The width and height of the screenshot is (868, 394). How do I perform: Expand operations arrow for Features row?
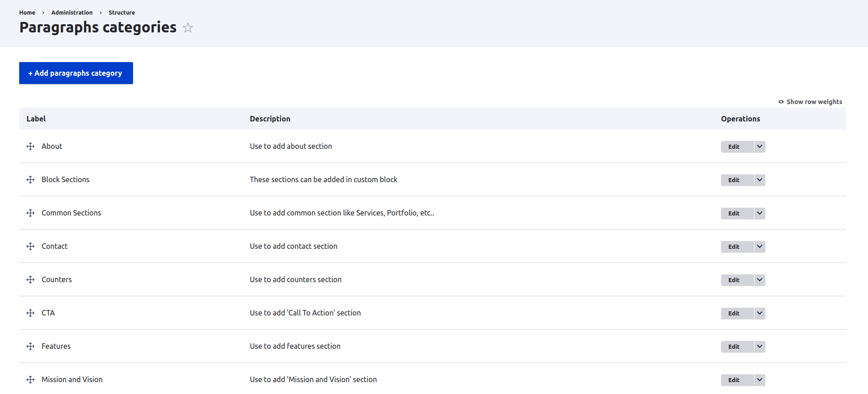[x=759, y=347]
